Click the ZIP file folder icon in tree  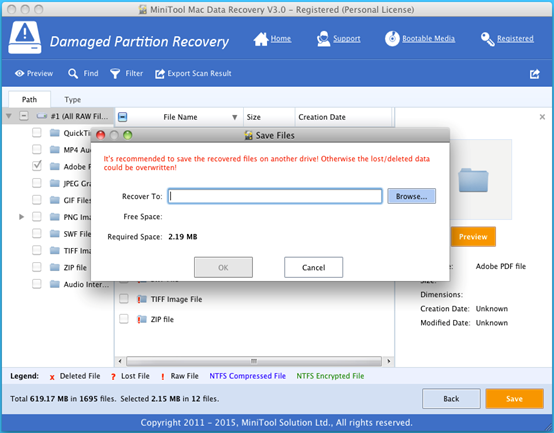(x=55, y=267)
